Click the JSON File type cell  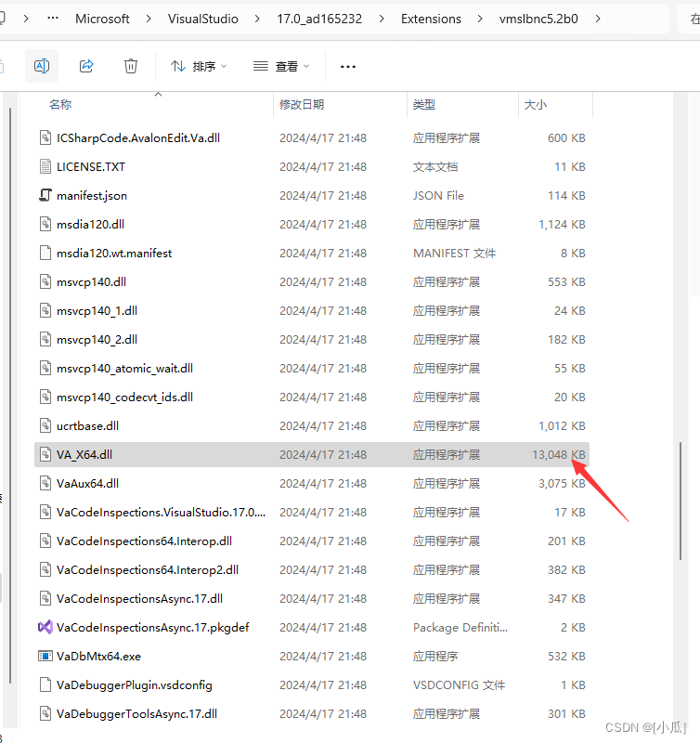[438, 196]
